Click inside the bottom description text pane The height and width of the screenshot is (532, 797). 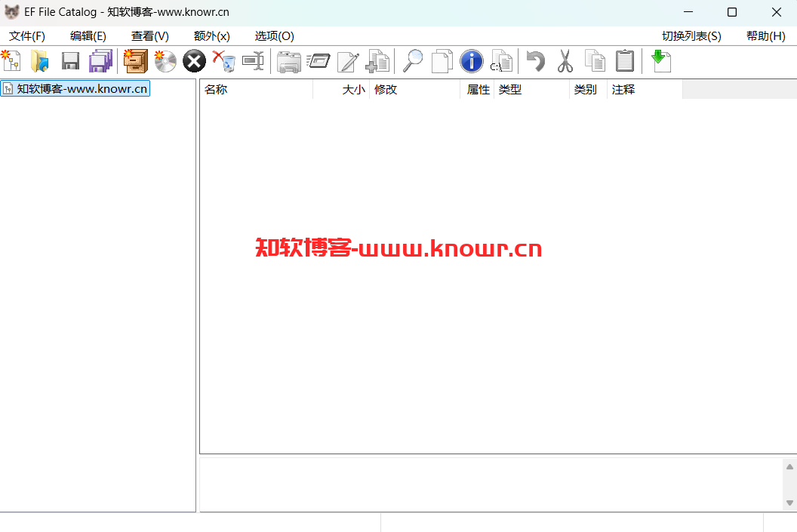pyautogui.click(x=491, y=484)
